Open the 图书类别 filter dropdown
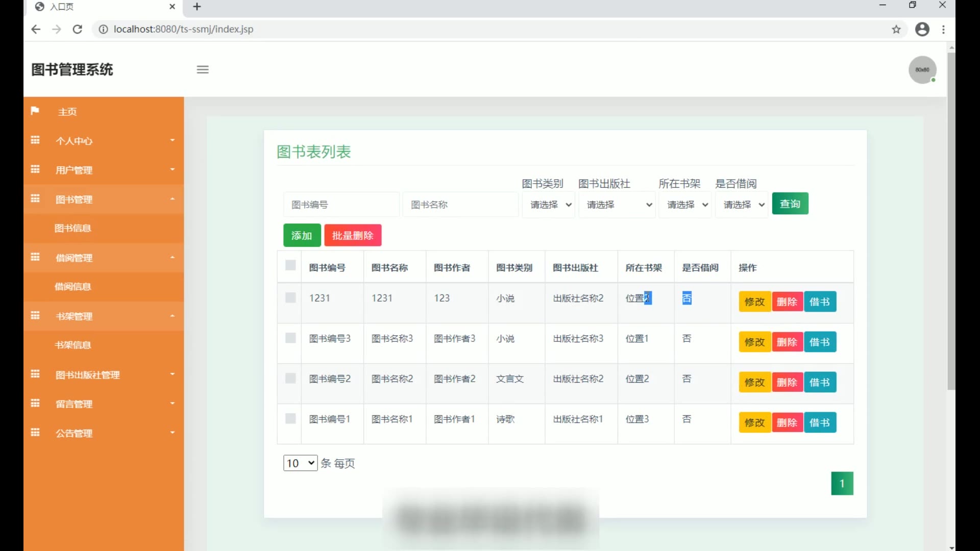Image resolution: width=980 pixels, height=551 pixels. [549, 205]
